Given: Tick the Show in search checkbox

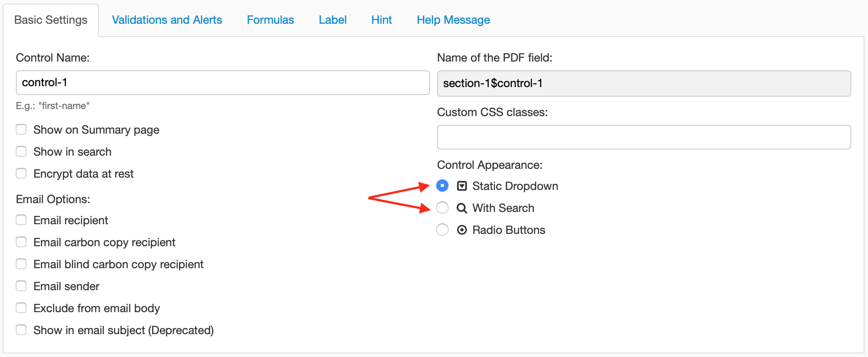Looking at the screenshot, I should click(x=21, y=151).
